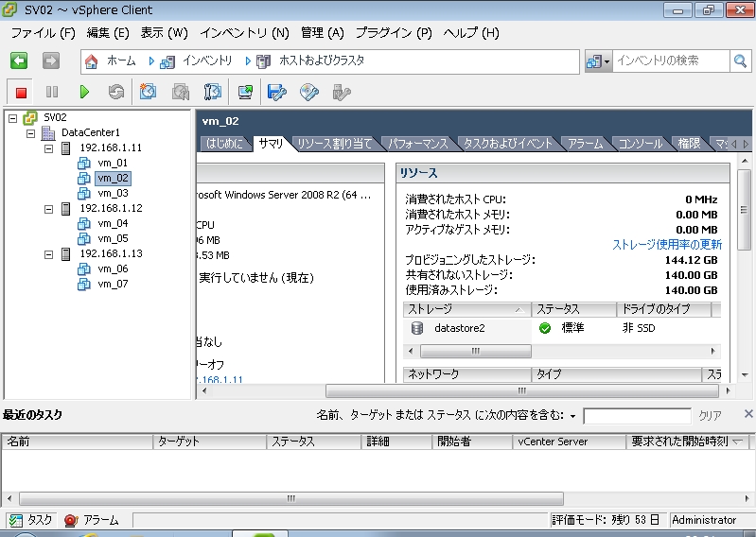Click the recent tasks filter text field
This screenshot has height=537, width=756.
pos(638,416)
